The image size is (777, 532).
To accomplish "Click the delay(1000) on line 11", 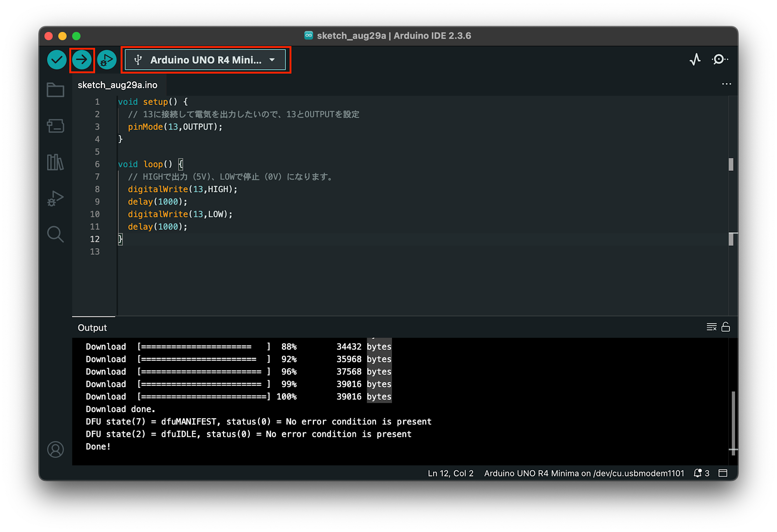I will tap(158, 227).
